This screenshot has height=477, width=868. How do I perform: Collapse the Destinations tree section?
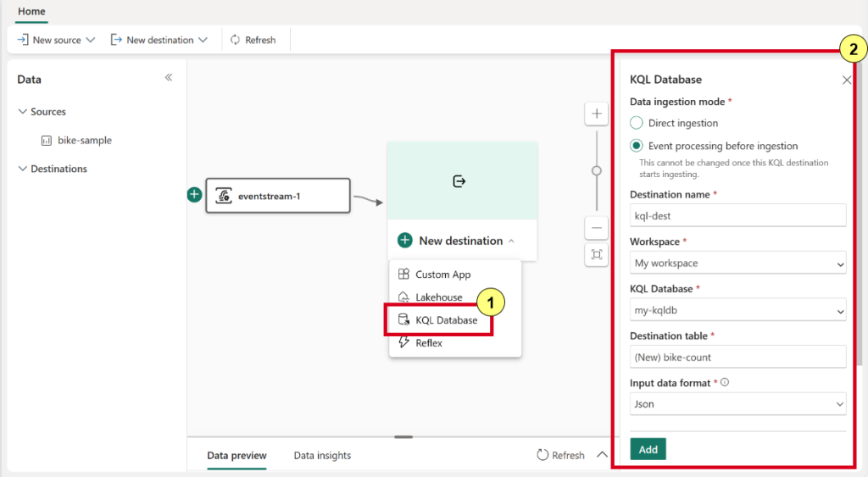[x=22, y=169]
